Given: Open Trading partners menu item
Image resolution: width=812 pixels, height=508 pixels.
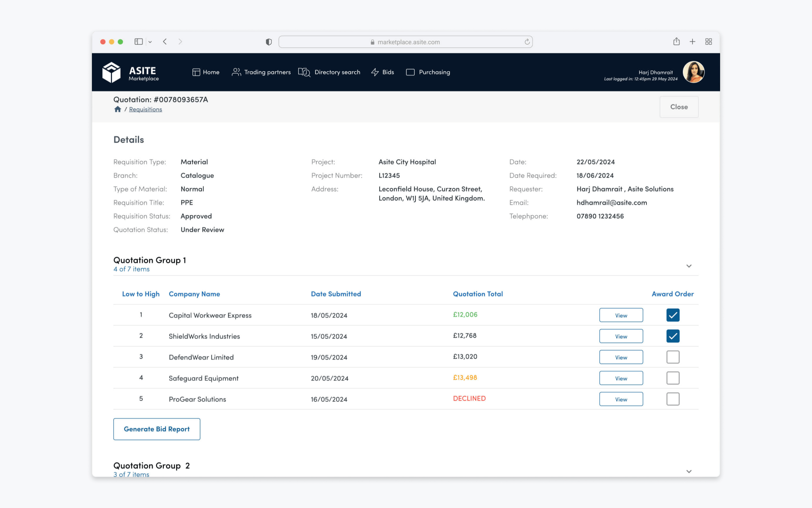Looking at the screenshot, I should coord(261,72).
